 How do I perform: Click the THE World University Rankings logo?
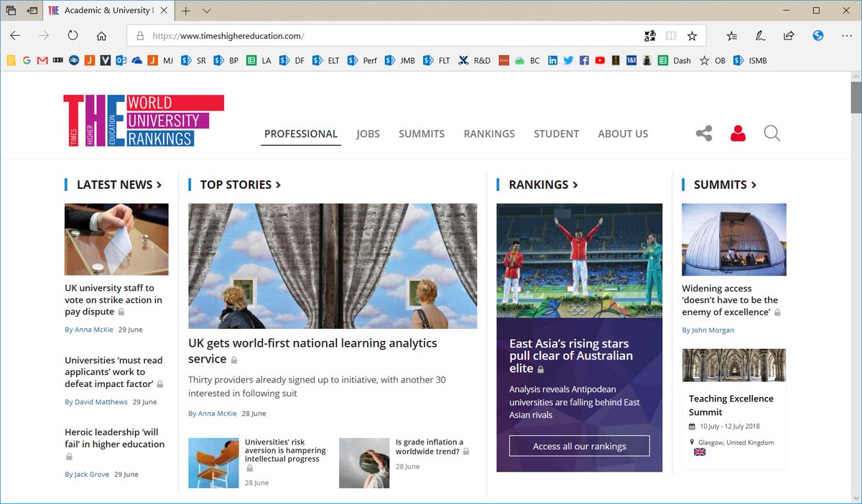coord(144,121)
